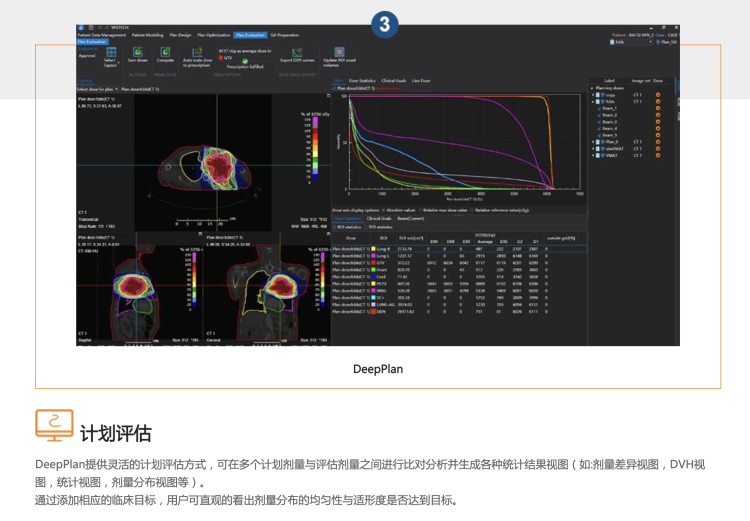
Task: Click the orange dose icon for VMAT row
Action: [x=658, y=155]
